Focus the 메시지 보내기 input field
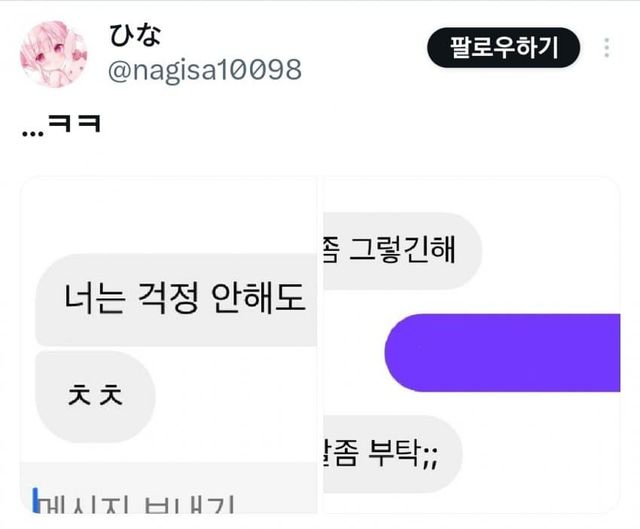The width and height of the screenshot is (640, 529). (x=169, y=488)
